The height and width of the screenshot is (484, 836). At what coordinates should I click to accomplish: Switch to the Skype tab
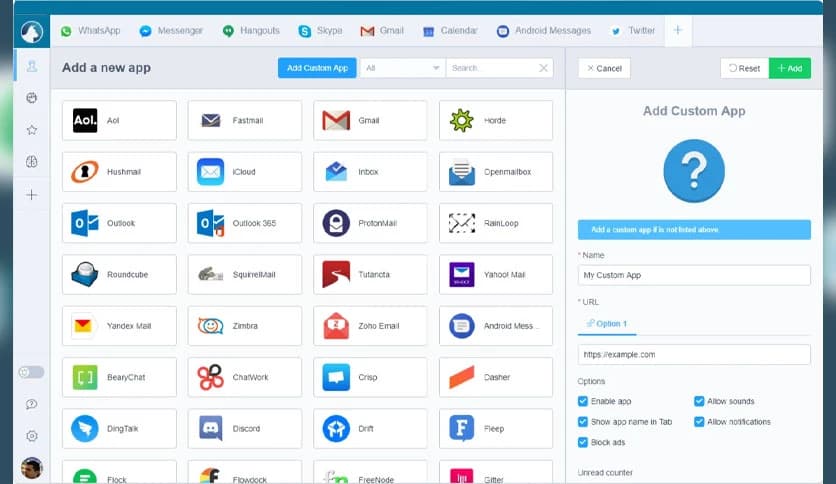pos(320,31)
